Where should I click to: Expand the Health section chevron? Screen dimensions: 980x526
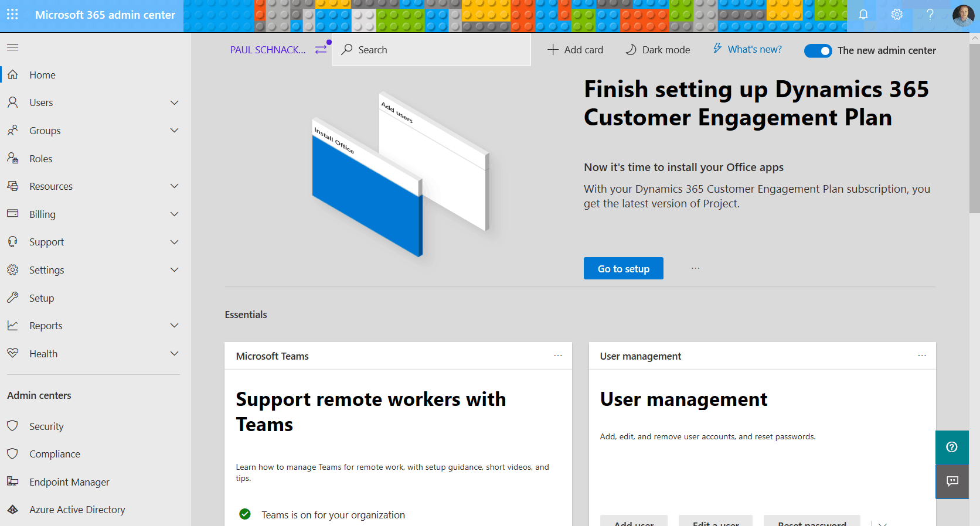pos(174,353)
